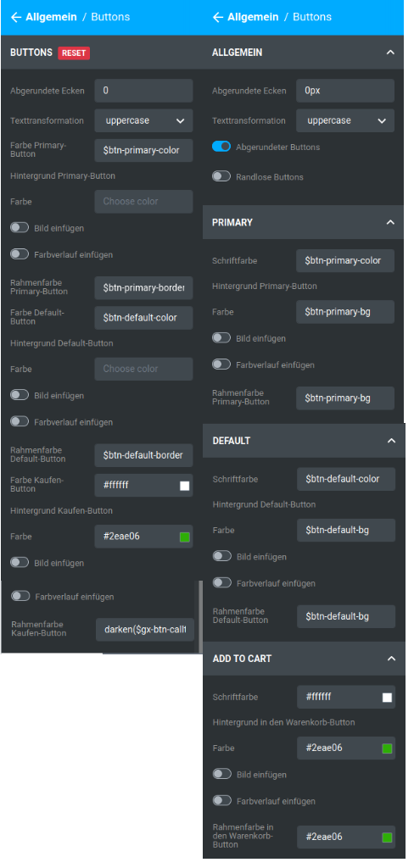Click the white swatch for Farbe Kaufen-Button
Viewport: 414px width, 868px height.
(185, 486)
